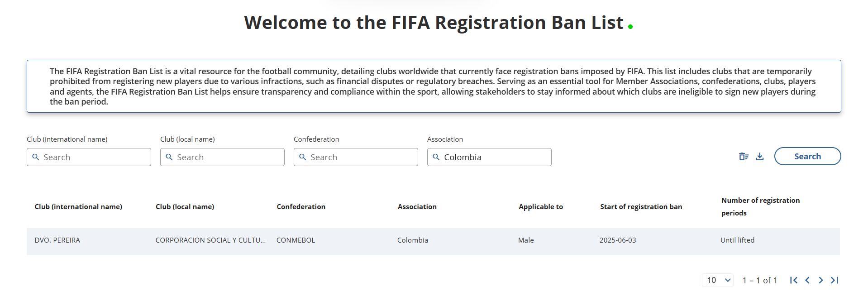Viewport: 868px width, 301px height.
Task: Click the magnifier in Association search box
Action: point(436,157)
